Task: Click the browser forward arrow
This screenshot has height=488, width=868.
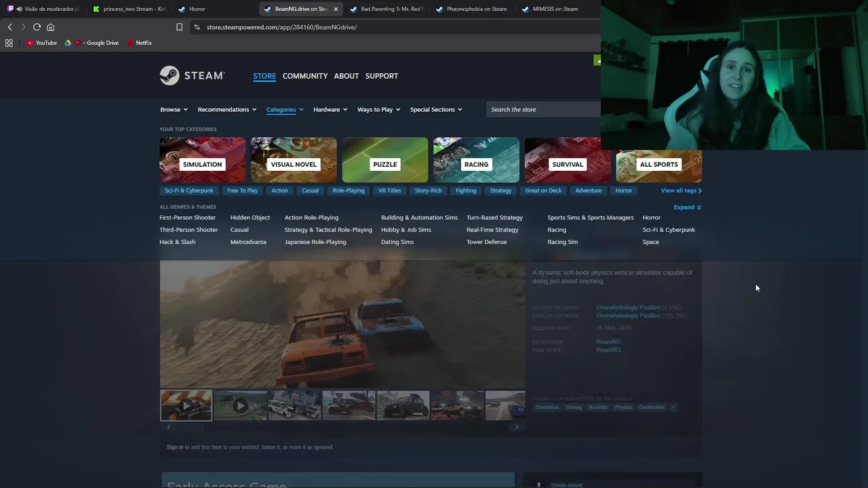Action: click(x=23, y=27)
